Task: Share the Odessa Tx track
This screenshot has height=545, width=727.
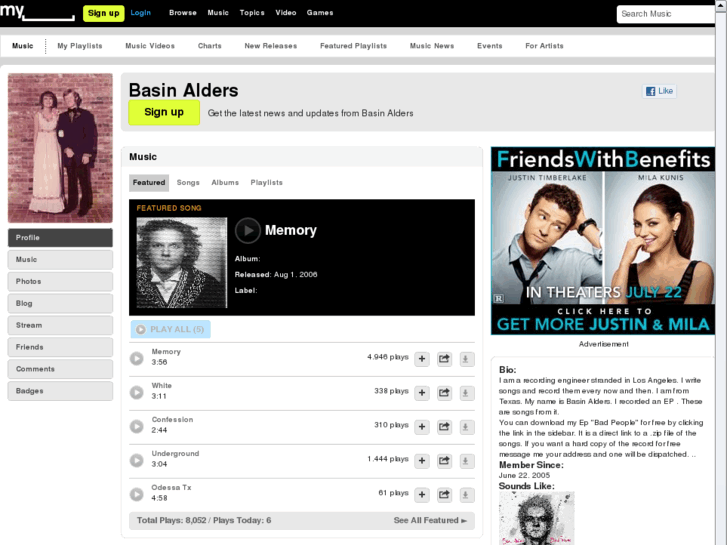Action: click(x=444, y=494)
